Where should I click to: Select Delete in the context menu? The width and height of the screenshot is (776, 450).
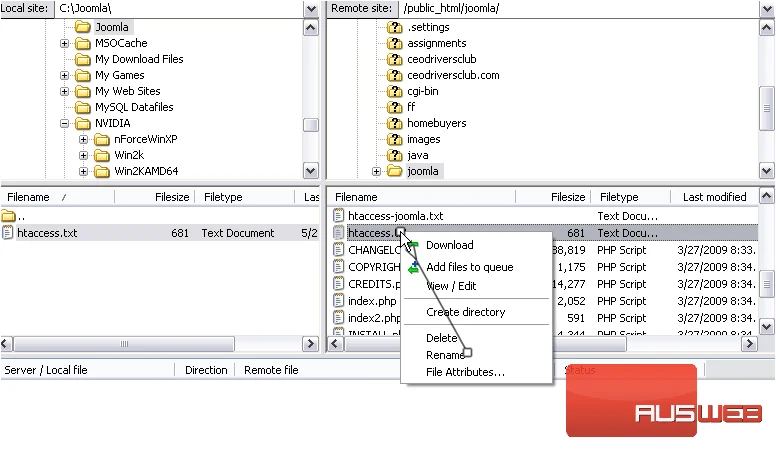pyautogui.click(x=441, y=338)
